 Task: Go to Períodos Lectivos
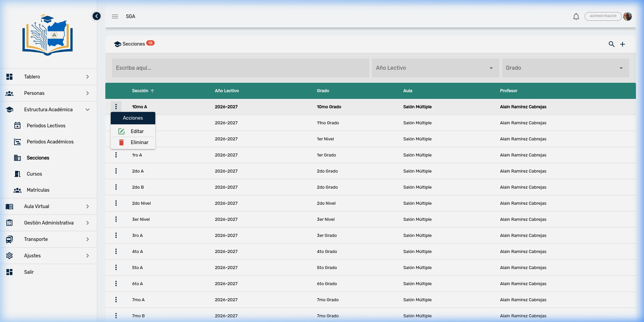pyautogui.click(x=46, y=126)
